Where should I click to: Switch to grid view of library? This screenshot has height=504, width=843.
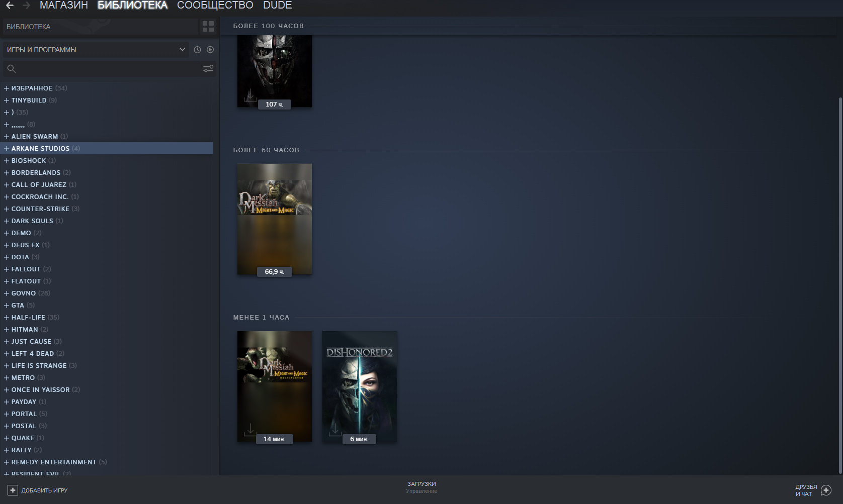tap(208, 27)
